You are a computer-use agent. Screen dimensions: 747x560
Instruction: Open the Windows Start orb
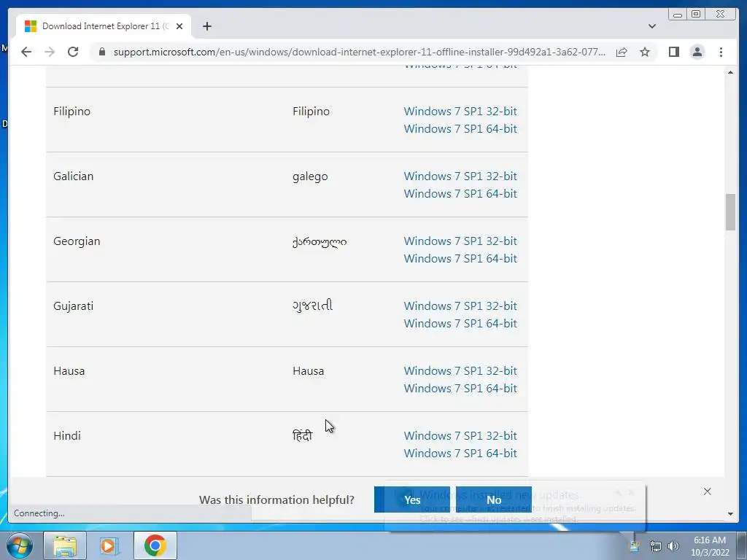coord(20,545)
